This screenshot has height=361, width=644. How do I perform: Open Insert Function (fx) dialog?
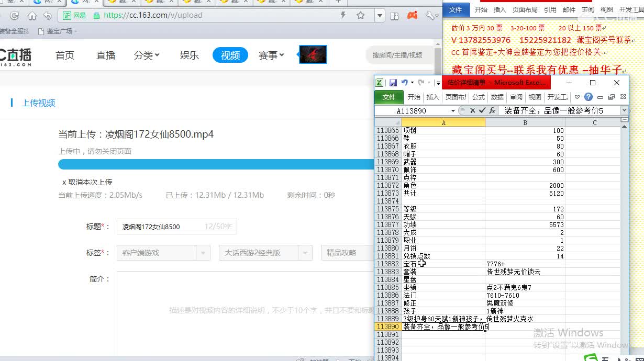point(492,110)
